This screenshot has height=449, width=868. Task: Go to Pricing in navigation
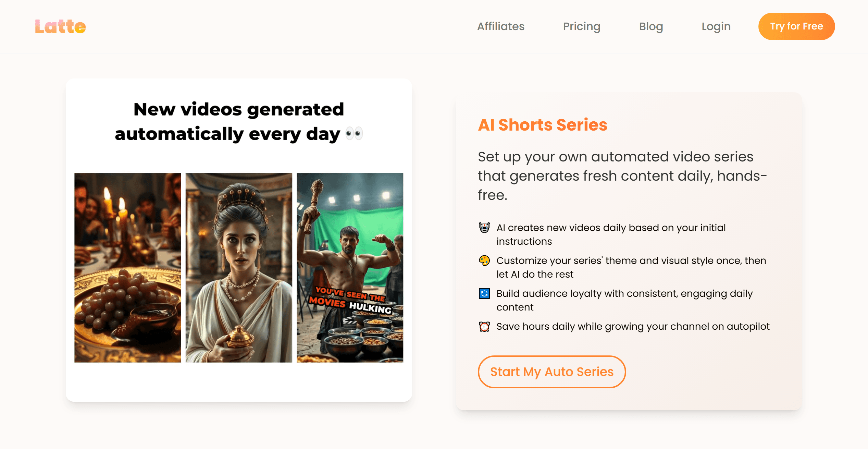click(x=581, y=26)
